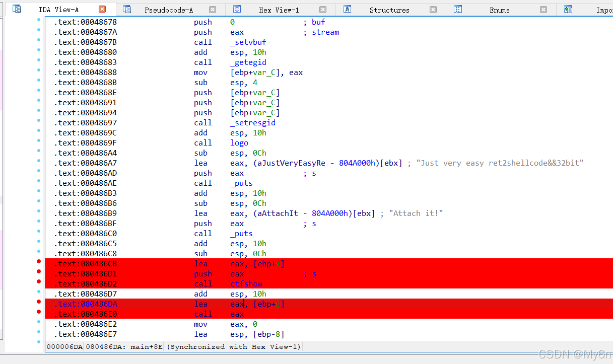The image size is (613, 364).
Task: Select the _getegid call target
Action: pyautogui.click(x=248, y=62)
